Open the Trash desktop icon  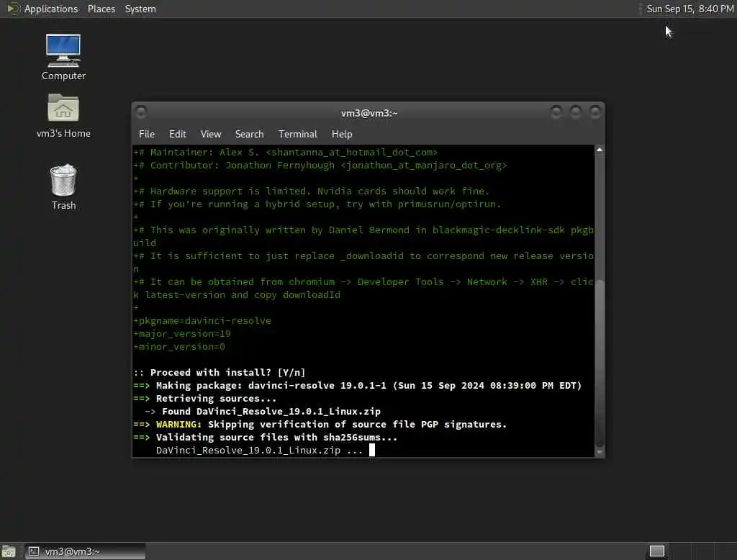[63, 186]
